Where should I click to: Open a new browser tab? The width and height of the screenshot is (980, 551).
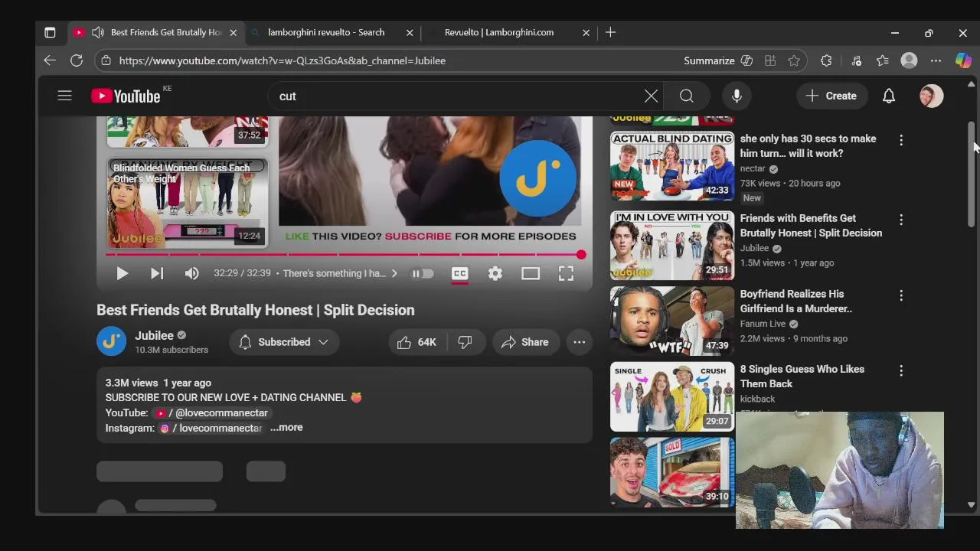point(610,32)
